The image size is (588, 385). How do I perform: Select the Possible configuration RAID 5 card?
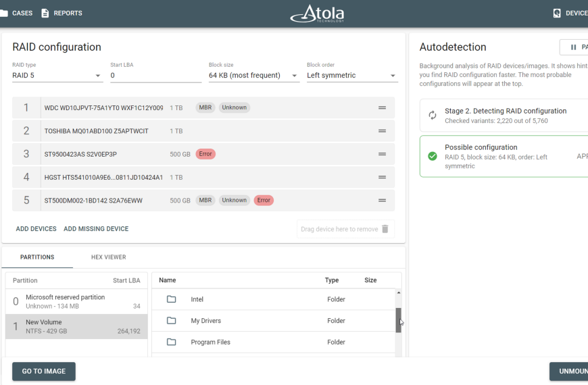[504, 156]
